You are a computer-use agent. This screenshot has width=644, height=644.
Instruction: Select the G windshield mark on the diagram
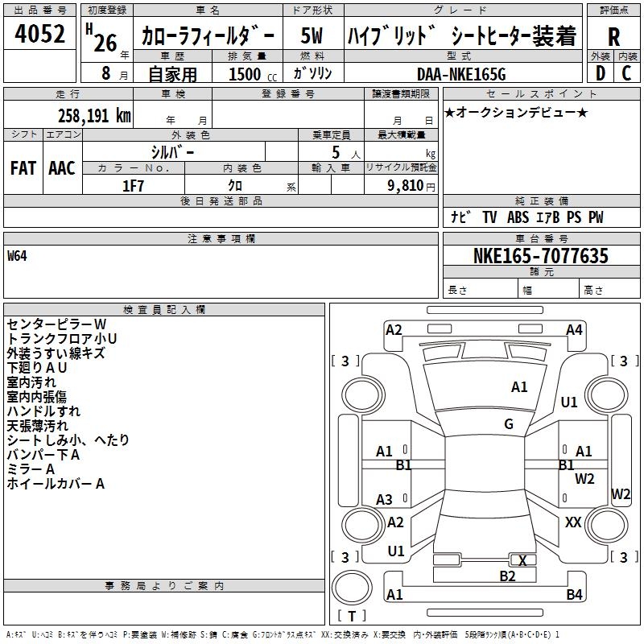point(509,424)
